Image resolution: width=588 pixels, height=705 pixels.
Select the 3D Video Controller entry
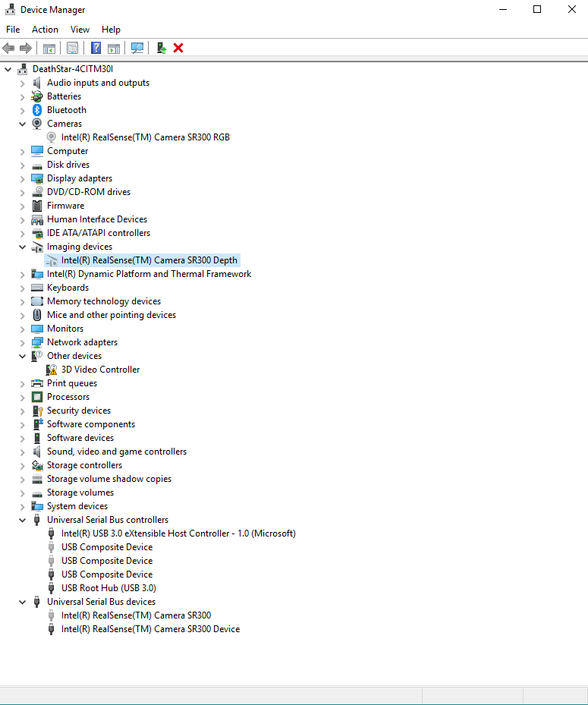(100, 370)
